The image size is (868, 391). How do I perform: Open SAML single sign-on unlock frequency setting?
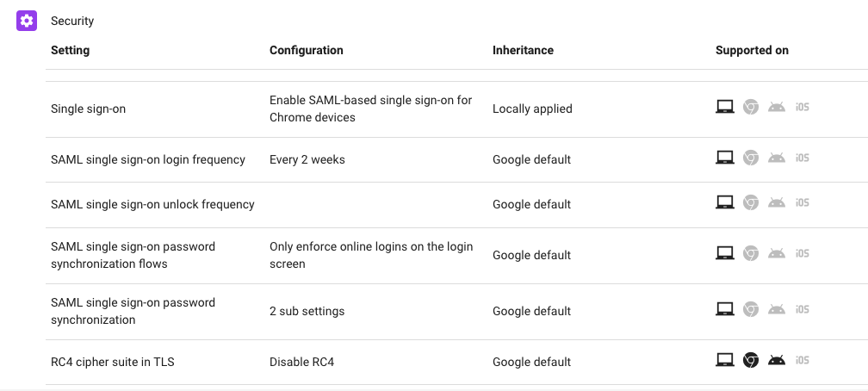click(152, 204)
